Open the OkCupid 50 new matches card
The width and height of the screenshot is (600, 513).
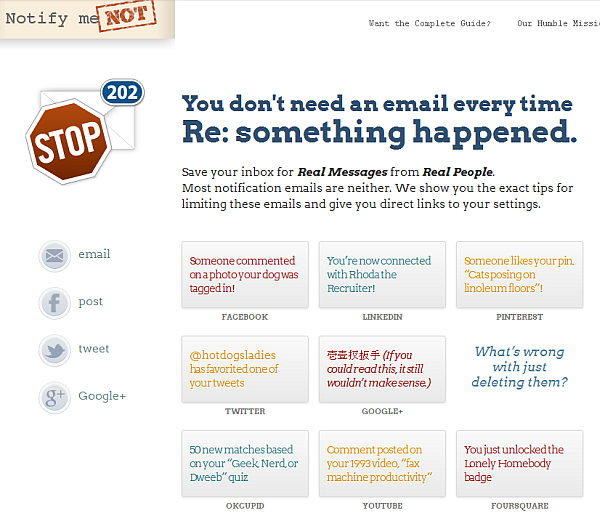pos(245,463)
